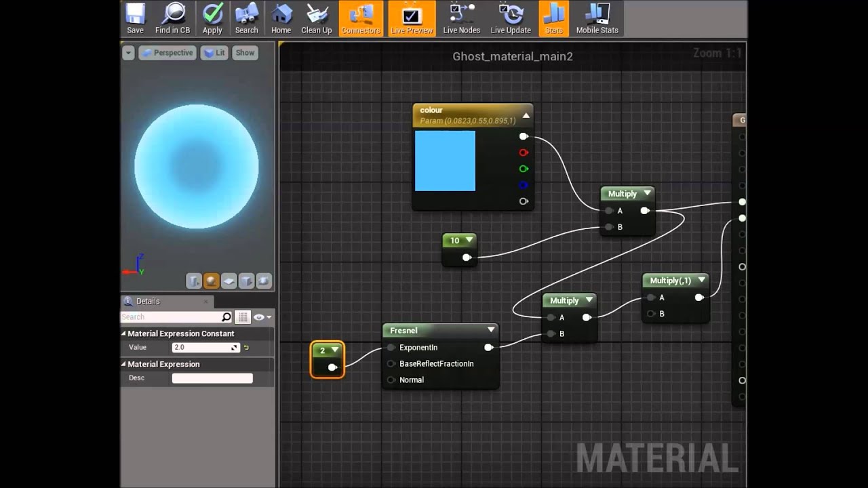This screenshot has width=868, height=488.
Task: Click input A pin of Multiply(,1)
Action: point(651,298)
